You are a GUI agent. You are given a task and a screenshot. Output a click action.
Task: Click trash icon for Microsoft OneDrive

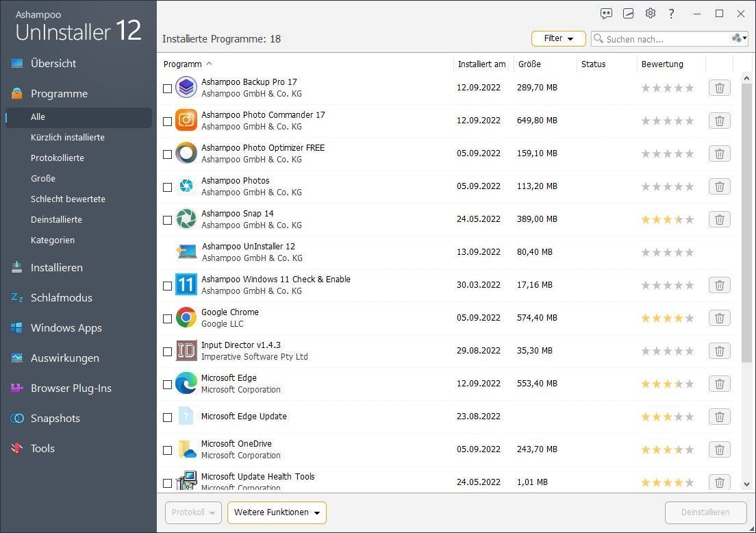[719, 449]
